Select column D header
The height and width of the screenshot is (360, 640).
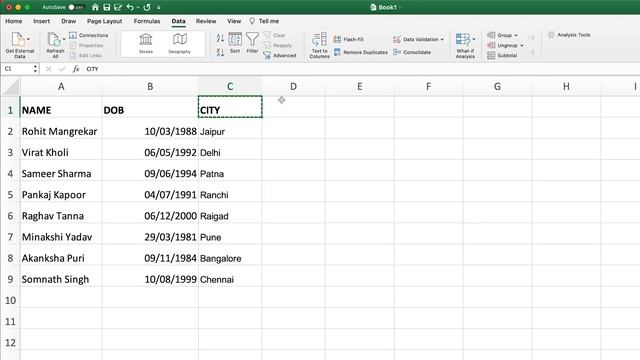click(x=293, y=87)
